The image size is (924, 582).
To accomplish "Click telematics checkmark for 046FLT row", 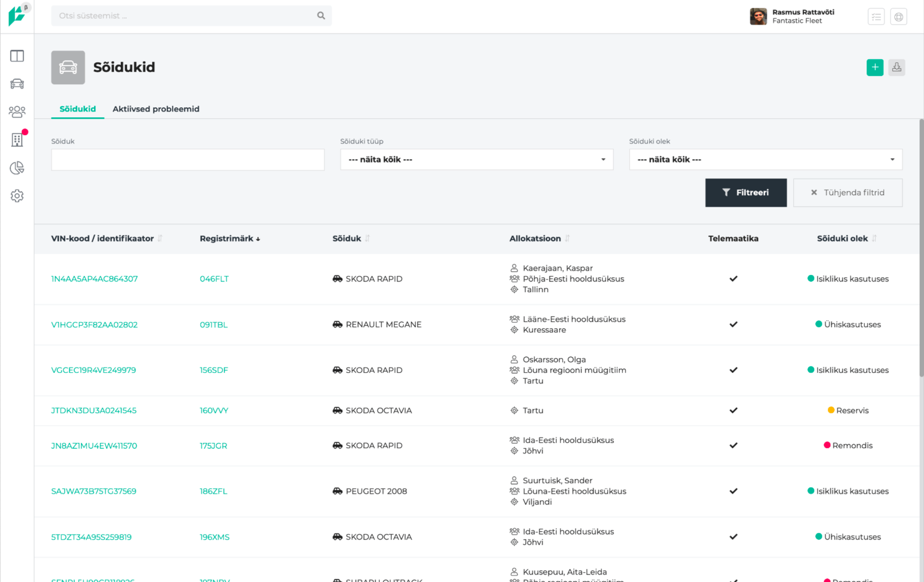I will [733, 279].
